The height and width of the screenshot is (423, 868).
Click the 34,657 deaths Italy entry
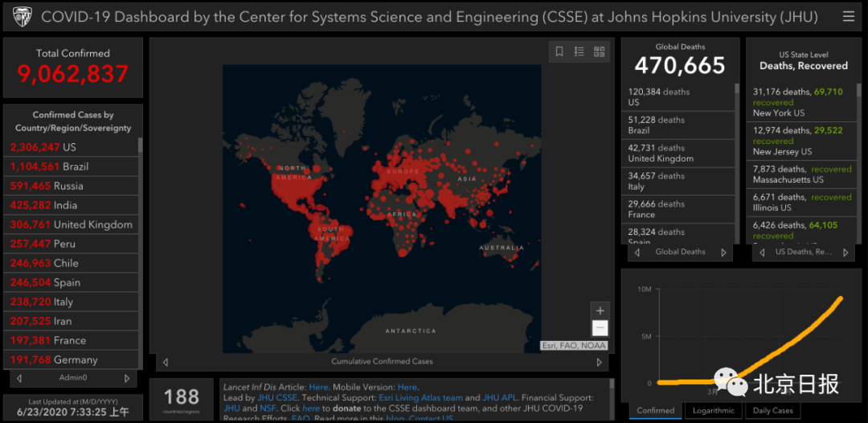(678, 181)
